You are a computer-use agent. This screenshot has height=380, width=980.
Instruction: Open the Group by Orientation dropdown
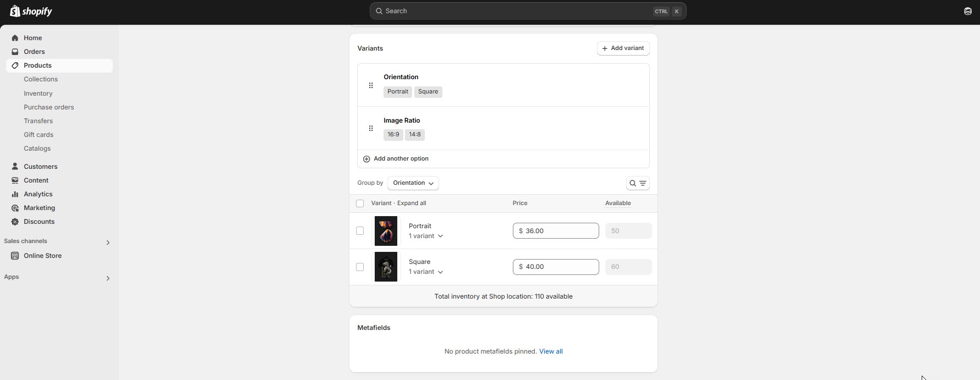pyautogui.click(x=413, y=183)
